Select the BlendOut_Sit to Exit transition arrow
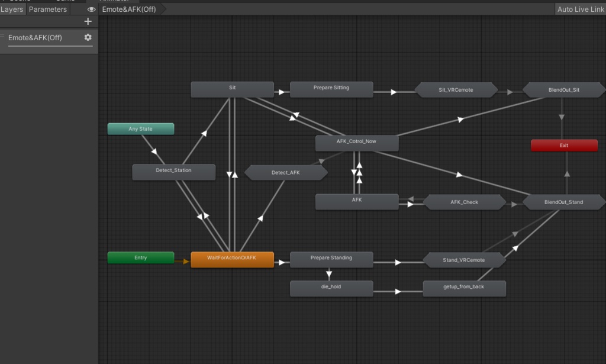This screenshot has width=606, height=364. tap(562, 117)
